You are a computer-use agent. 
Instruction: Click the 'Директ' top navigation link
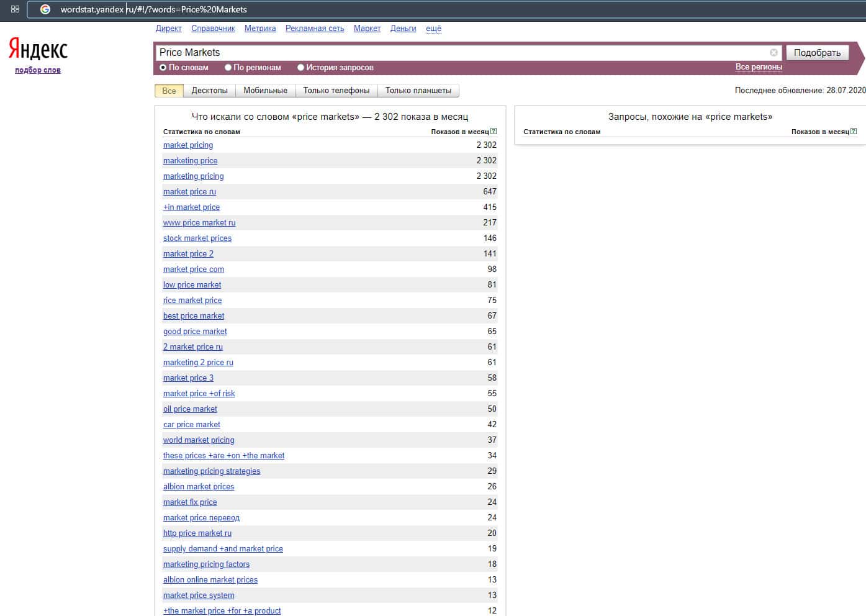(168, 29)
